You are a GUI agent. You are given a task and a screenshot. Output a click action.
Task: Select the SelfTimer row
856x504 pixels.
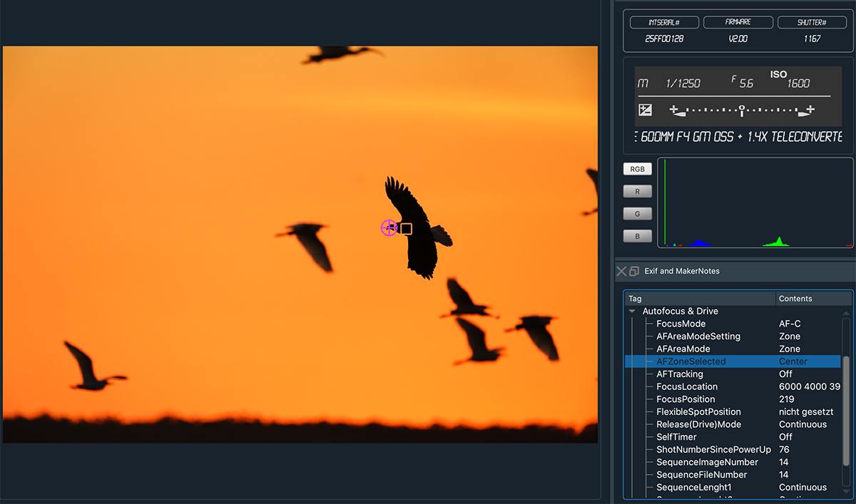pyautogui.click(x=733, y=437)
